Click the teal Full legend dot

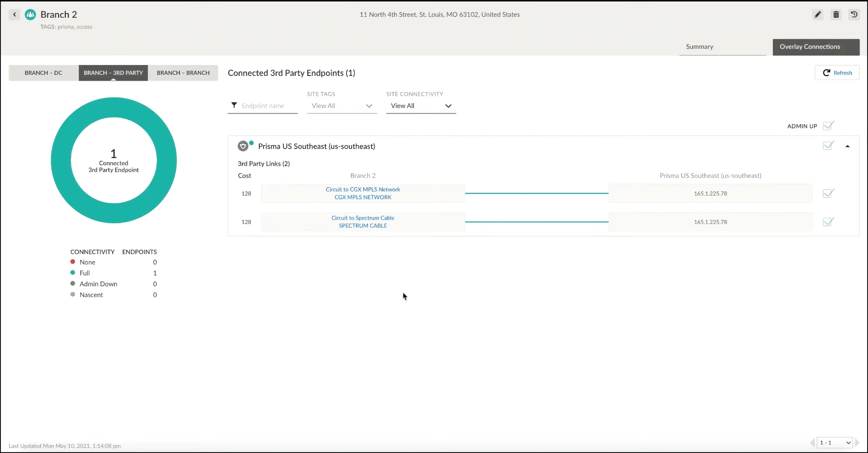pyautogui.click(x=73, y=272)
